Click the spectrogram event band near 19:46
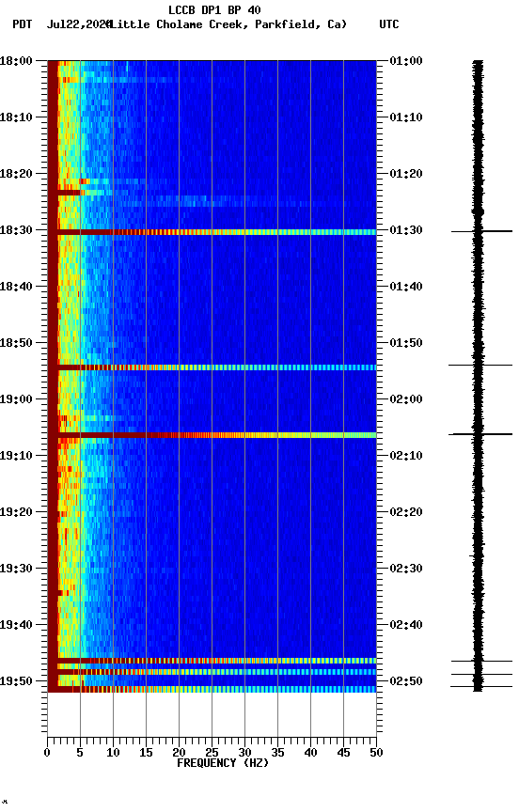This screenshot has height=812, width=519. (x=212, y=662)
